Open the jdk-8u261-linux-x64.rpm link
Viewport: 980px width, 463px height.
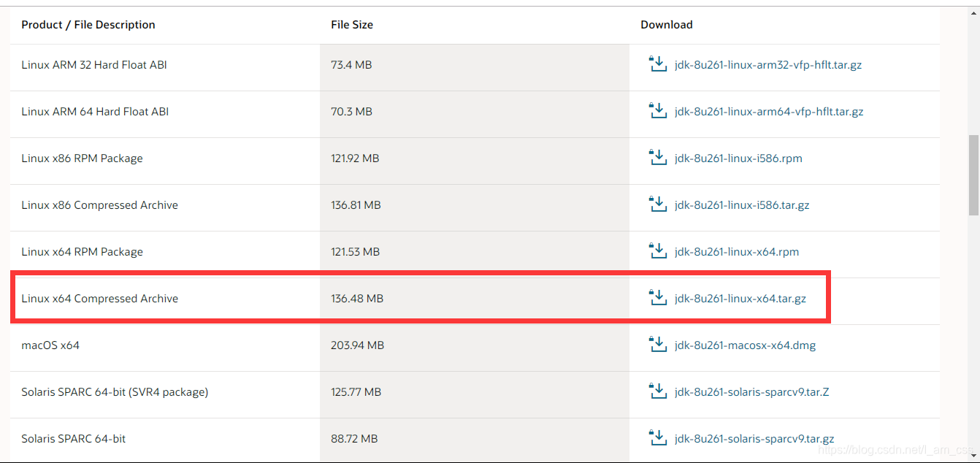coord(737,252)
